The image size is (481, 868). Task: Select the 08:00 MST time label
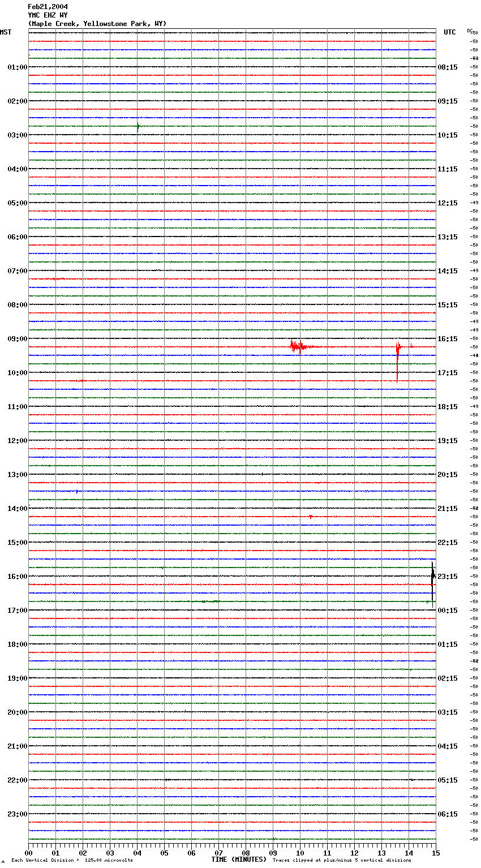coord(17,305)
